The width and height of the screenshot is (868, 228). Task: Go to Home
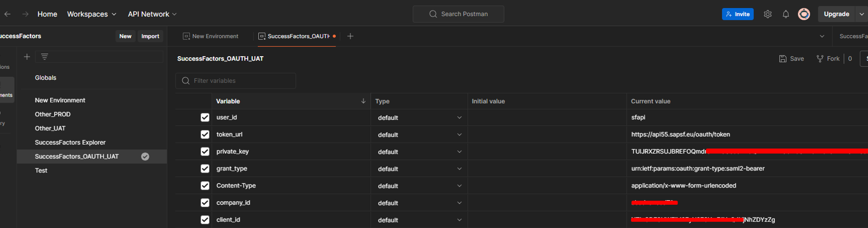[47, 14]
